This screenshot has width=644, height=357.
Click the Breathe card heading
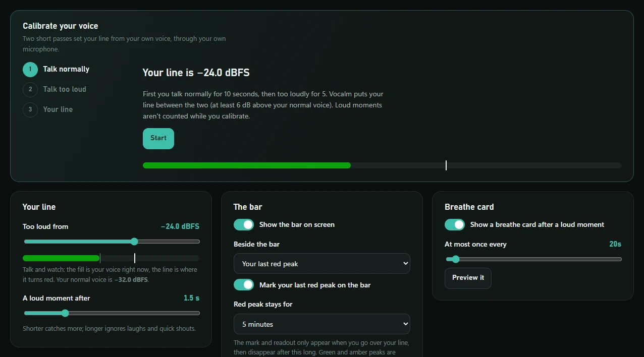tap(469, 207)
